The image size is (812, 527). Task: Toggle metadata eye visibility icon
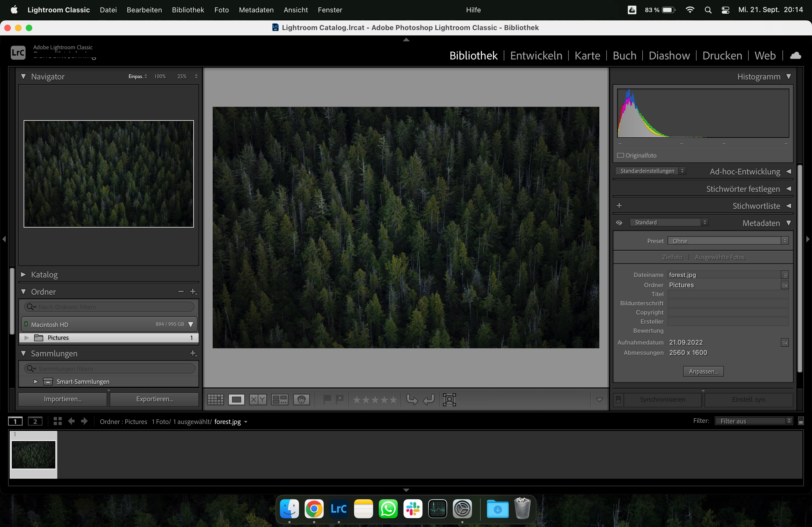pos(619,223)
